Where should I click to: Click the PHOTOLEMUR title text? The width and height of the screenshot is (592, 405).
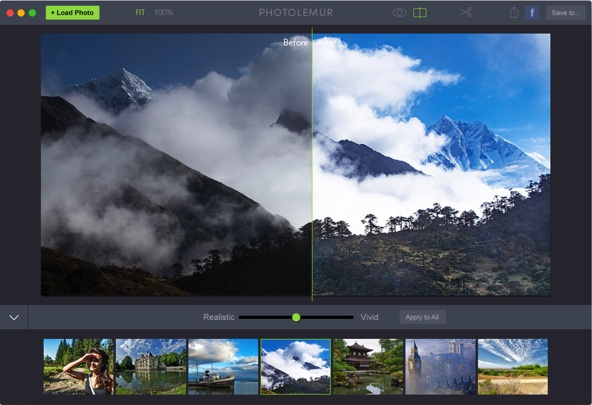[x=296, y=13]
